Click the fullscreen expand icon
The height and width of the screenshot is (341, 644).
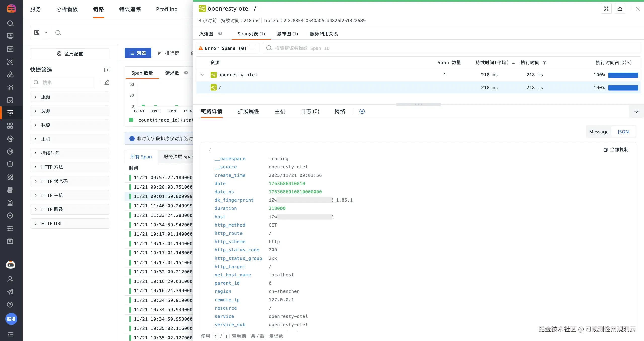[606, 9]
